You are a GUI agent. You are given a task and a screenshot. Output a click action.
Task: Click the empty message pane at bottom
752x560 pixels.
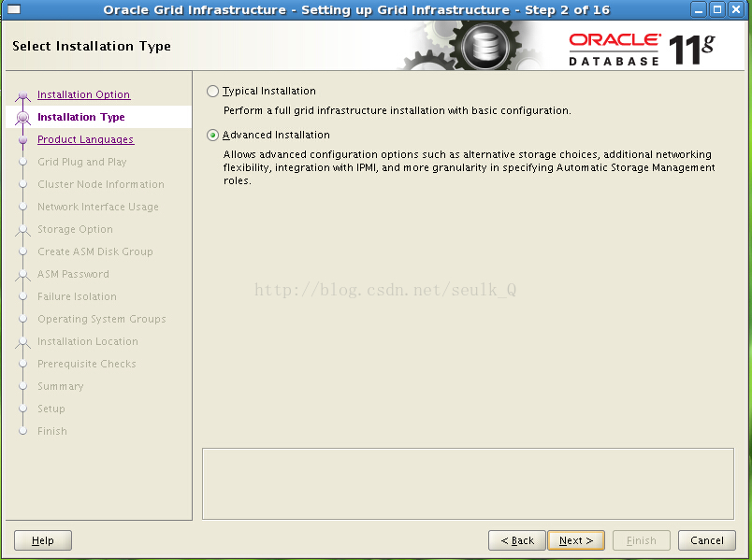point(468,483)
